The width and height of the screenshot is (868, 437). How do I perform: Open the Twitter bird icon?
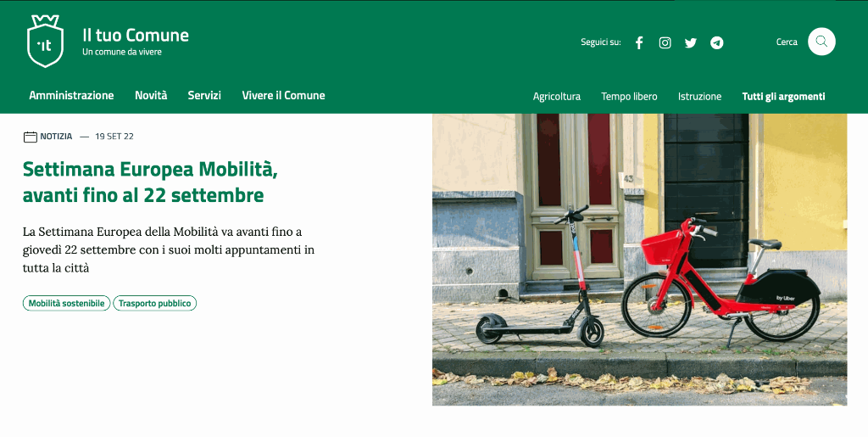click(x=690, y=42)
